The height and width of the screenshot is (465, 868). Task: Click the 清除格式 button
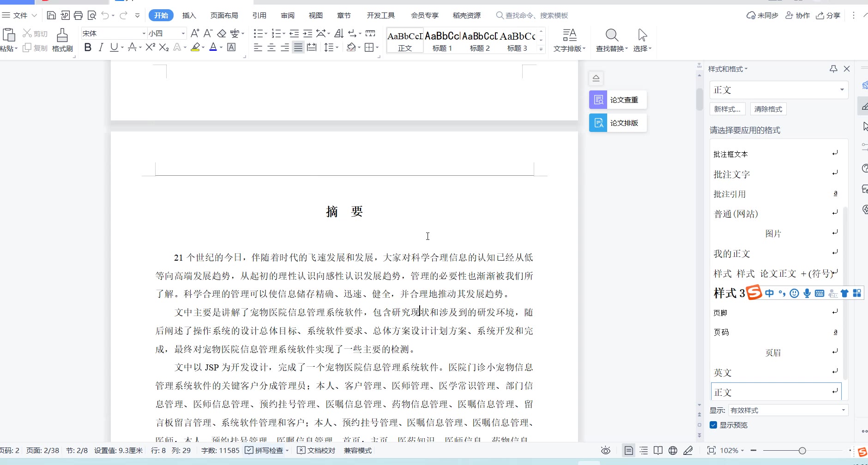tap(768, 109)
